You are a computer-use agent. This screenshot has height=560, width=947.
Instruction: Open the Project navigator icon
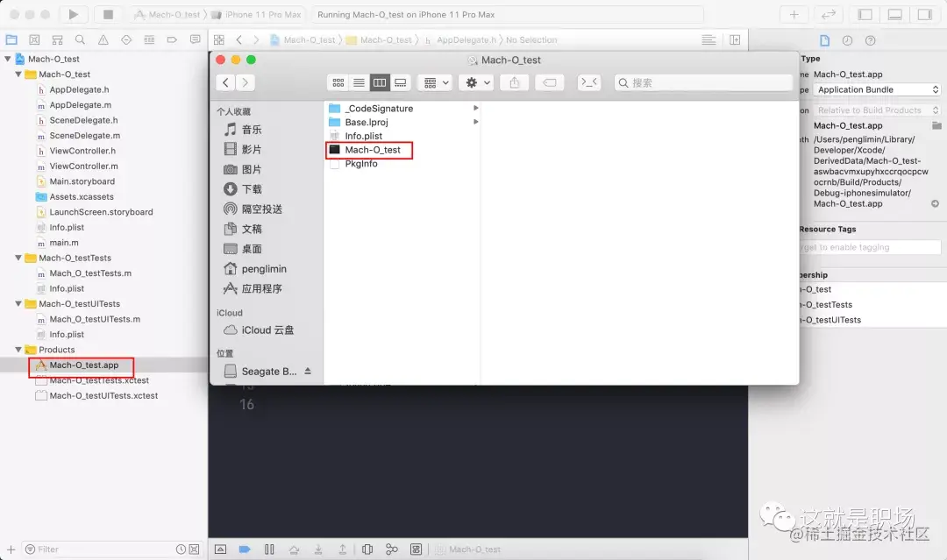(11, 39)
